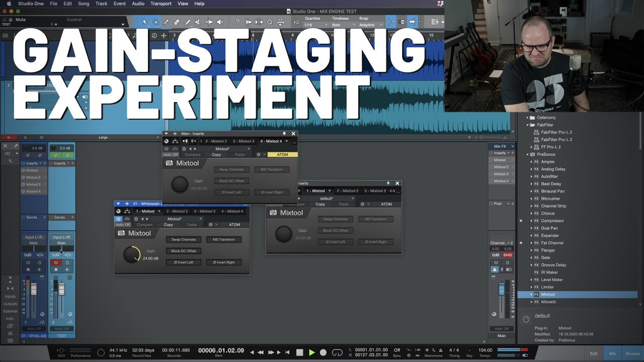Screen dimensions: 644x362
Task: Click yellow ATOM button in Main Inserts
Action: 283,154
